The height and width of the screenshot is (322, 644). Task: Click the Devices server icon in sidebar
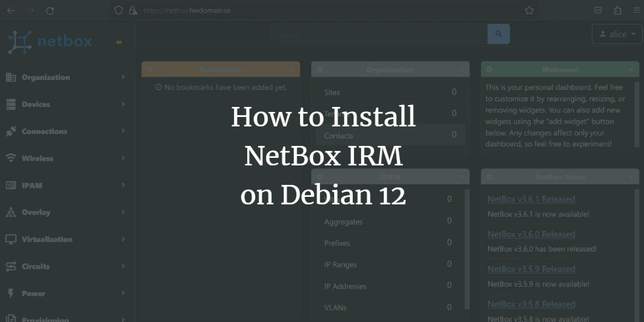(11, 104)
